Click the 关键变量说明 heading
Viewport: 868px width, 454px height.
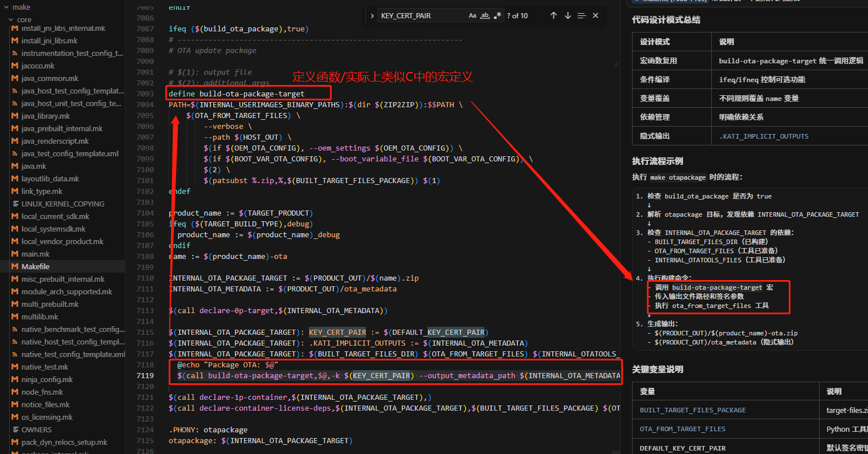[x=658, y=370]
